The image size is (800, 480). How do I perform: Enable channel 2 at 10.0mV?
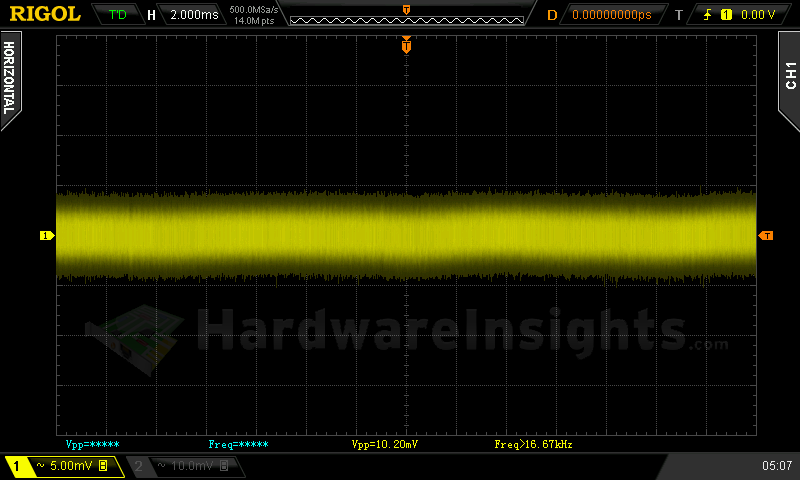tap(182, 466)
